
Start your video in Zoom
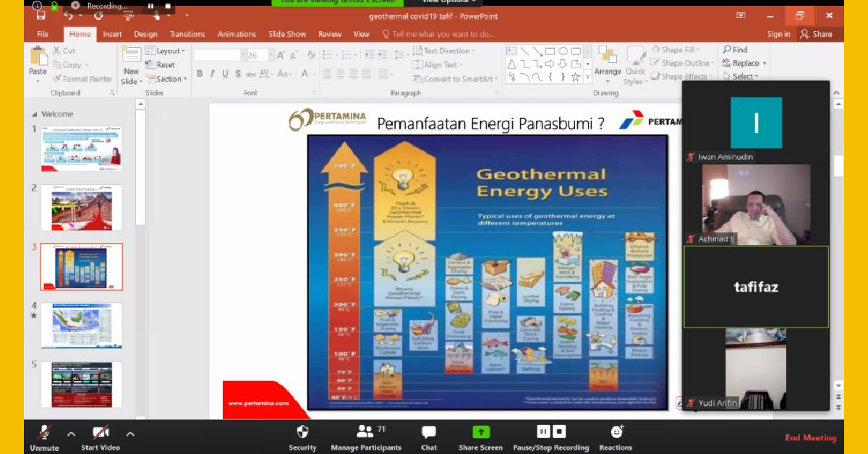tap(100, 434)
